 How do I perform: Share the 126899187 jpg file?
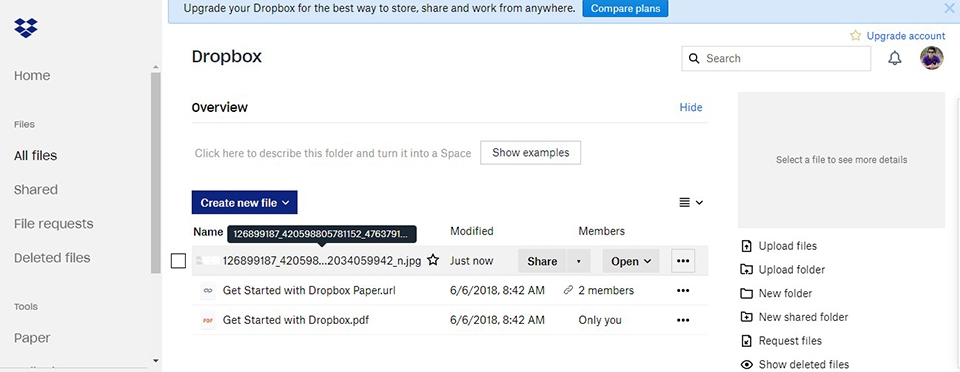542,261
